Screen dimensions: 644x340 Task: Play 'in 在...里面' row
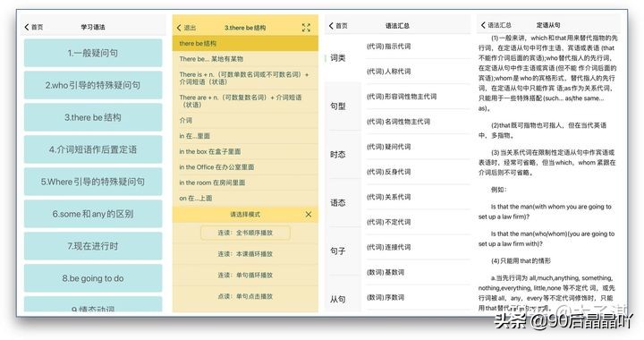tap(245, 136)
